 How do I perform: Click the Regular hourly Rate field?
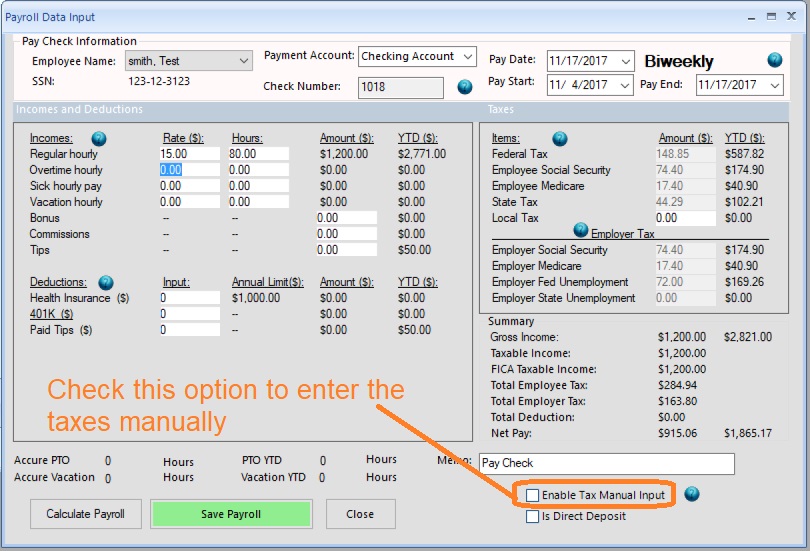click(x=188, y=154)
